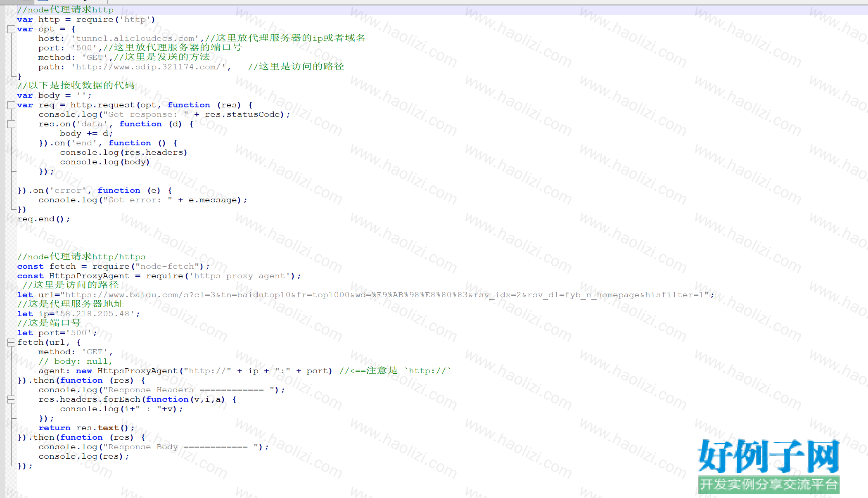Screen dimensions: 868x498
Task: Click the comment '//node代理请求http' on first line
Action: (x=65, y=10)
